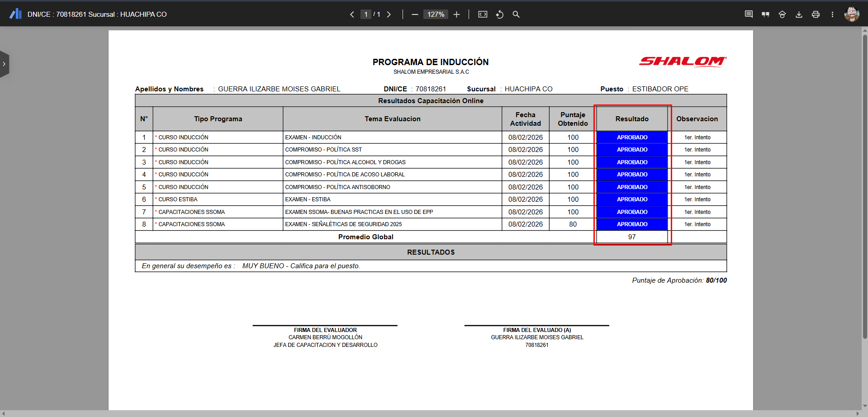Viewport: 868px width, 417px height.
Task: Open the find in document search
Action: pyautogui.click(x=516, y=14)
